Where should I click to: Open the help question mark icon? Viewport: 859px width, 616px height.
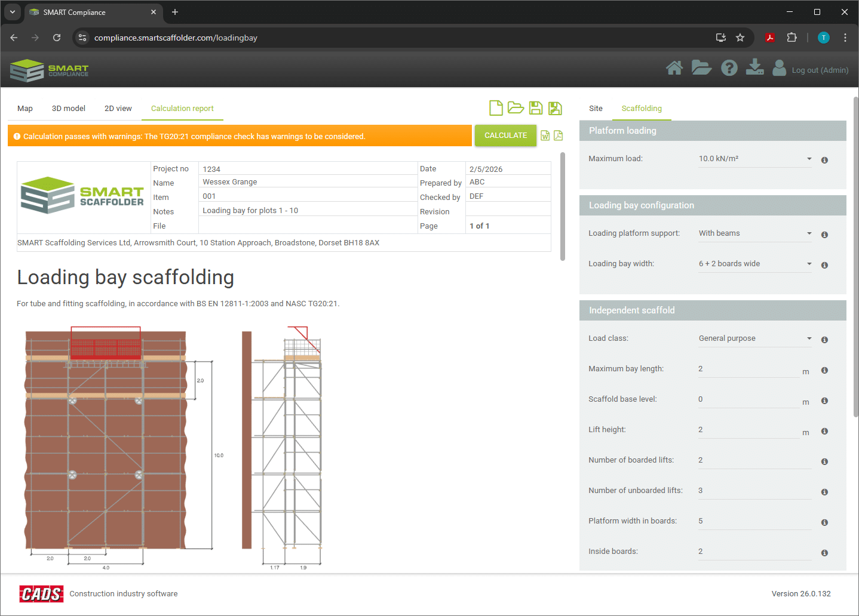point(729,68)
